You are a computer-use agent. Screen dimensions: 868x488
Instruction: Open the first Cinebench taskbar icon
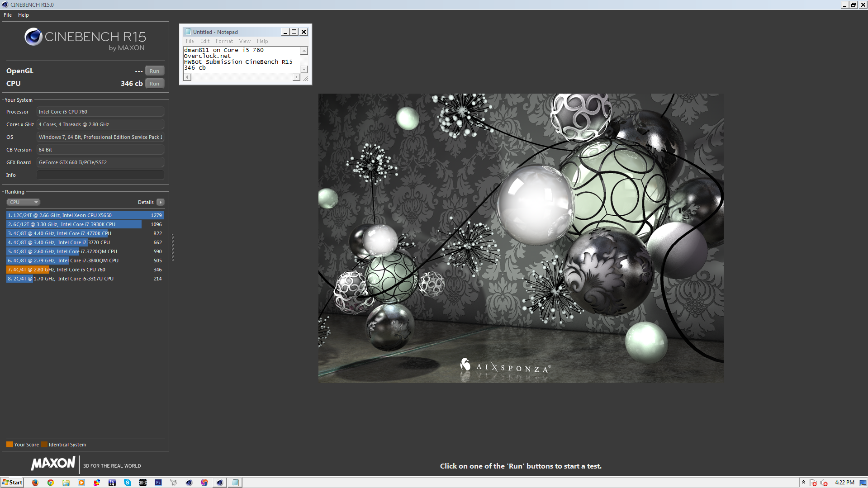click(189, 483)
